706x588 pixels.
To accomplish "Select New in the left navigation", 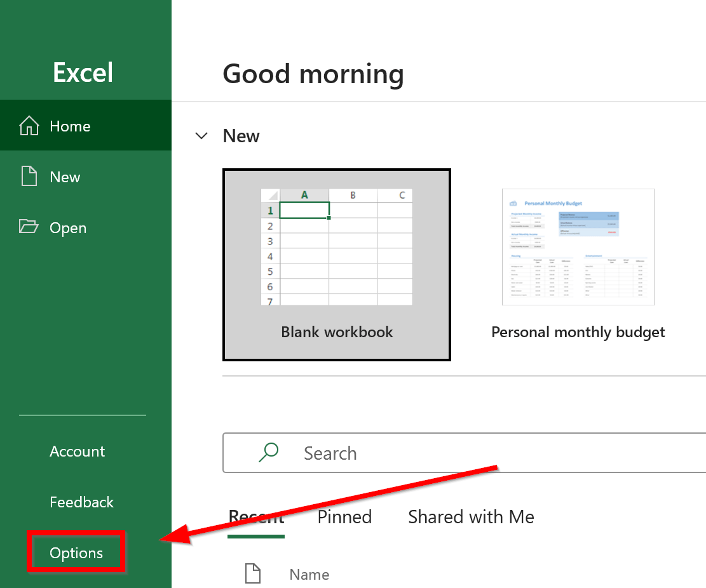I will click(x=65, y=177).
